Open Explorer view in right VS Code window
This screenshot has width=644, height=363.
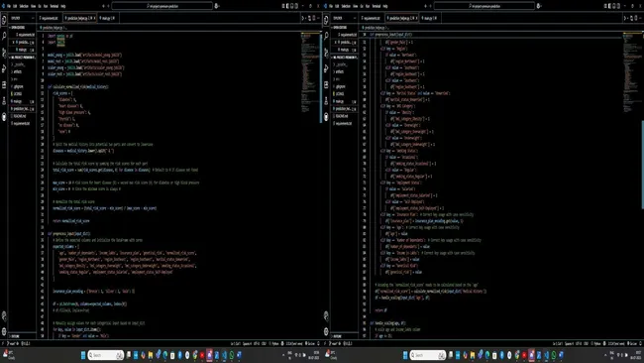[326, 20]
